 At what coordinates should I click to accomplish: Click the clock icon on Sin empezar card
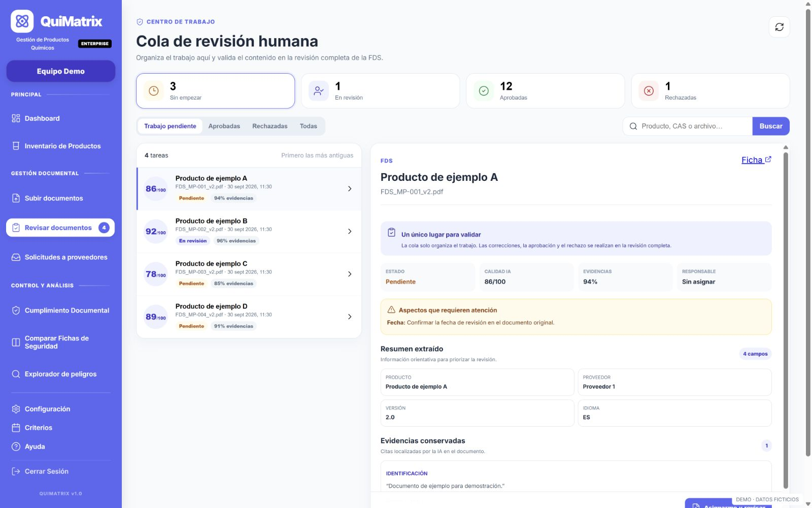[x=153, y=91]
